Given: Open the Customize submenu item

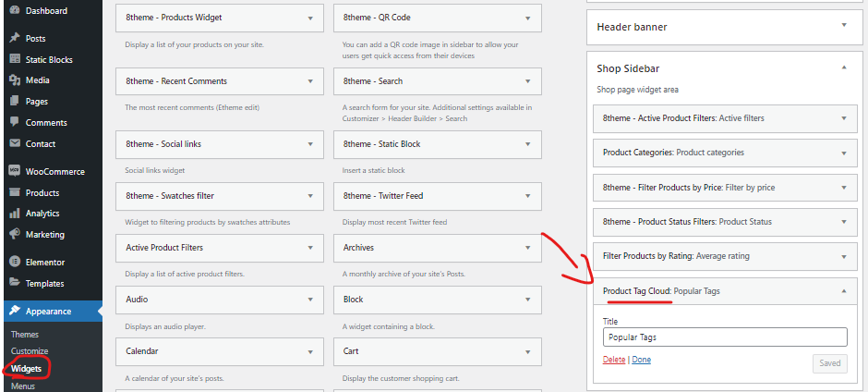Looking at the screenshot, I should (30, 351).
